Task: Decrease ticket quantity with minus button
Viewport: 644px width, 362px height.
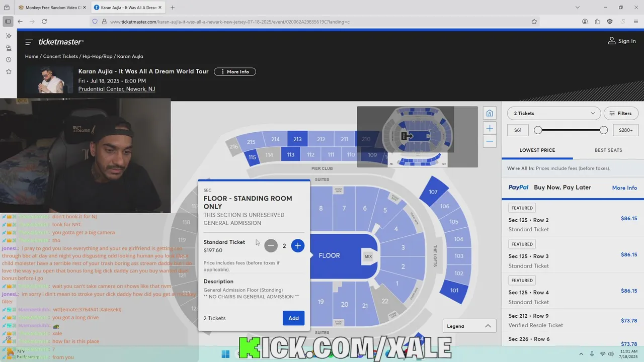Action: tap(271, 246)
